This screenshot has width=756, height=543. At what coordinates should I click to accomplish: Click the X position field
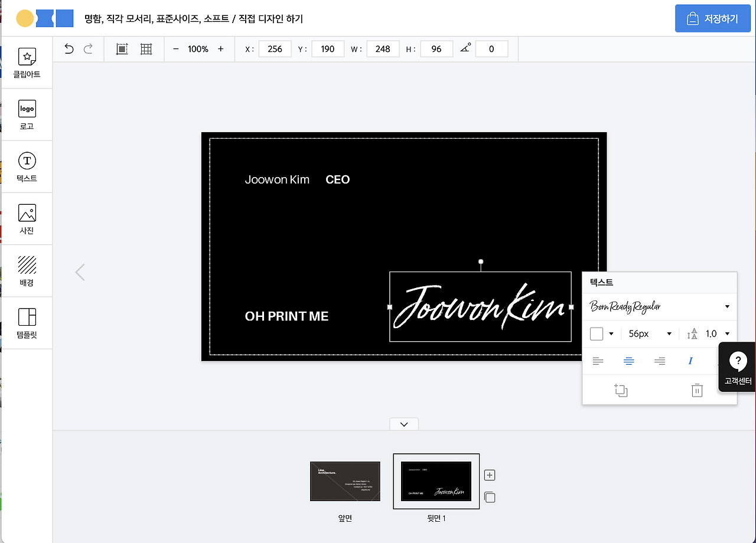[275, 49]
